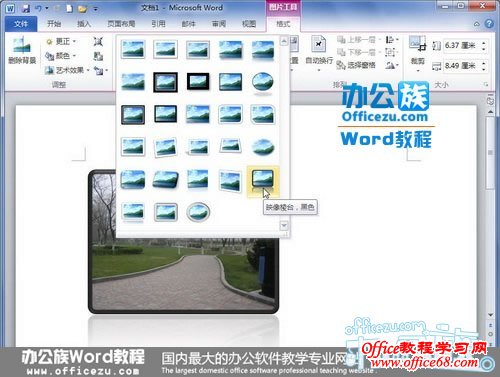The image size is (500, 377).
Task: Click the Undo icon in Quick Access toolbar
Action: click(39, 8)
